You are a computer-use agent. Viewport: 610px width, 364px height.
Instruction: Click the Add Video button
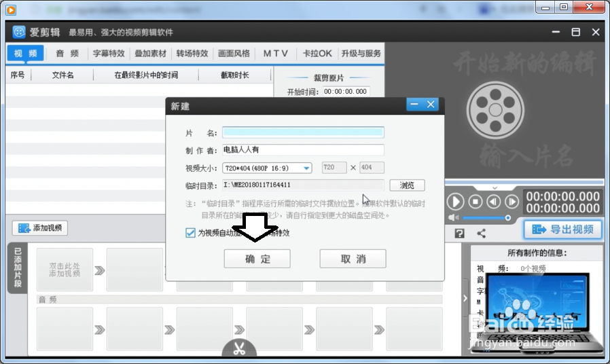coord(40,228)
